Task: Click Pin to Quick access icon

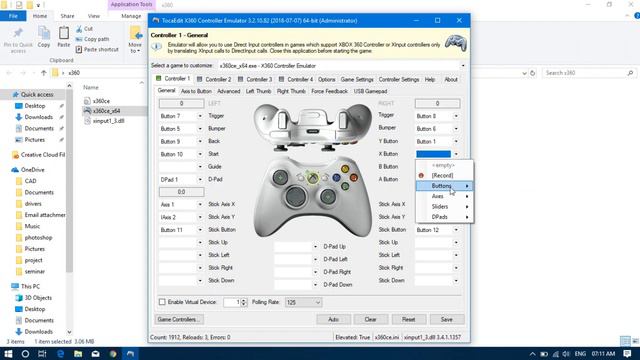Action: tap(18, 33)
